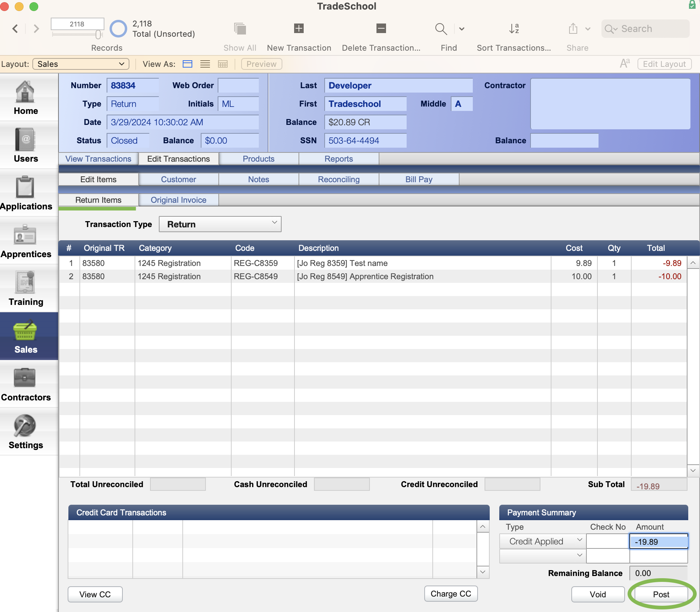This screenshot has width=700, height=612.
Task: Open the Training sidebar module
Action: point(26,289)
